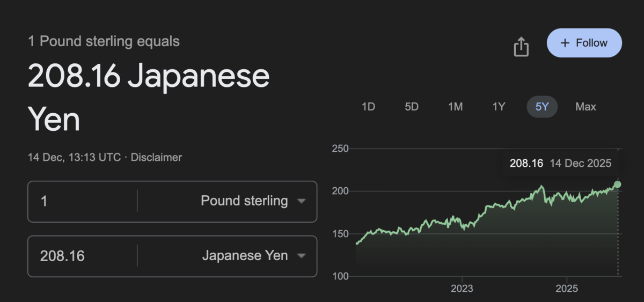The image size is (644, 302).
Task: Click the arrow beside Japanese Yen
Action: [301, 256]
